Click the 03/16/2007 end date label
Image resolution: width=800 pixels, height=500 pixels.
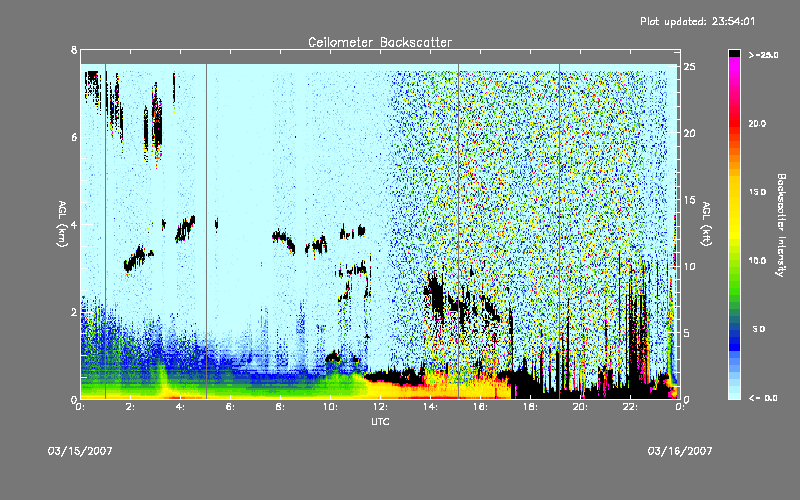[x=680, y=451]
